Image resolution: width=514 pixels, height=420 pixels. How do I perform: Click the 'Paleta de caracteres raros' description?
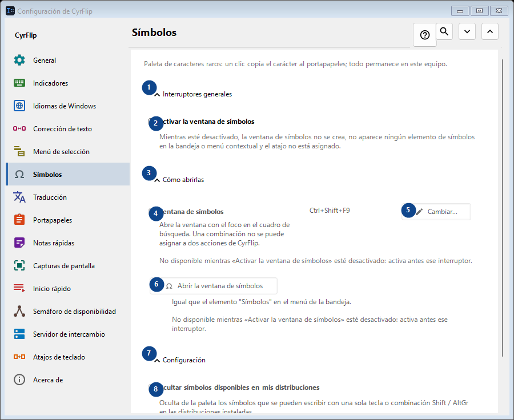295,64
